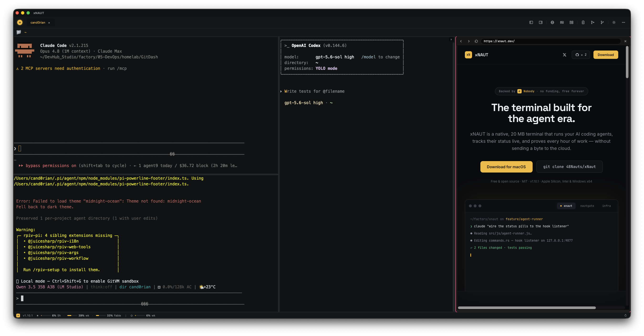Viewport: 644px width, 336px height.
Task: Click the webpage horizontal scrollbar
Action: [x=527, y=308]
